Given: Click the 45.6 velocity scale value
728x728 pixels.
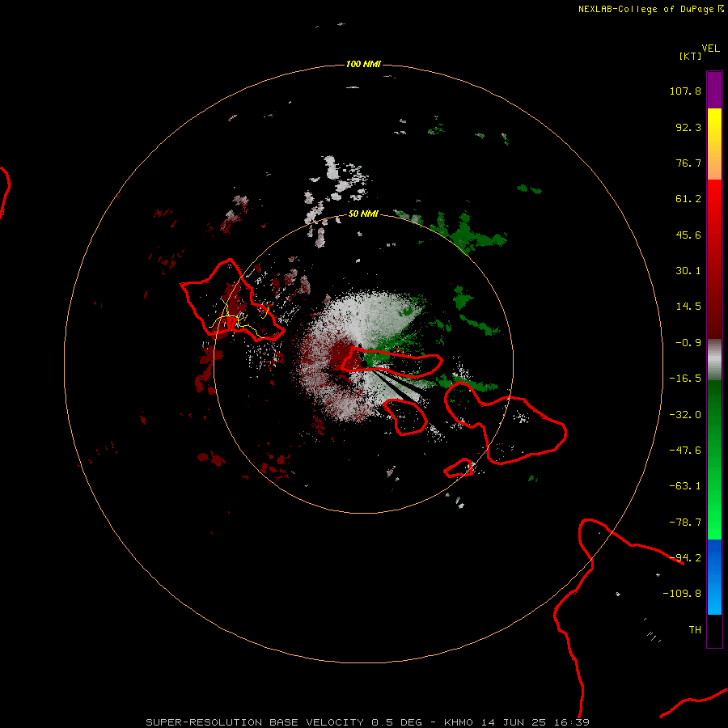Looking at the screenshot, I should [x=688, y=235].
